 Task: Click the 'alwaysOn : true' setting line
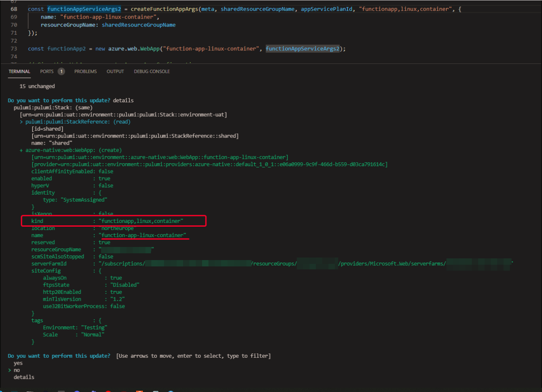82,278
